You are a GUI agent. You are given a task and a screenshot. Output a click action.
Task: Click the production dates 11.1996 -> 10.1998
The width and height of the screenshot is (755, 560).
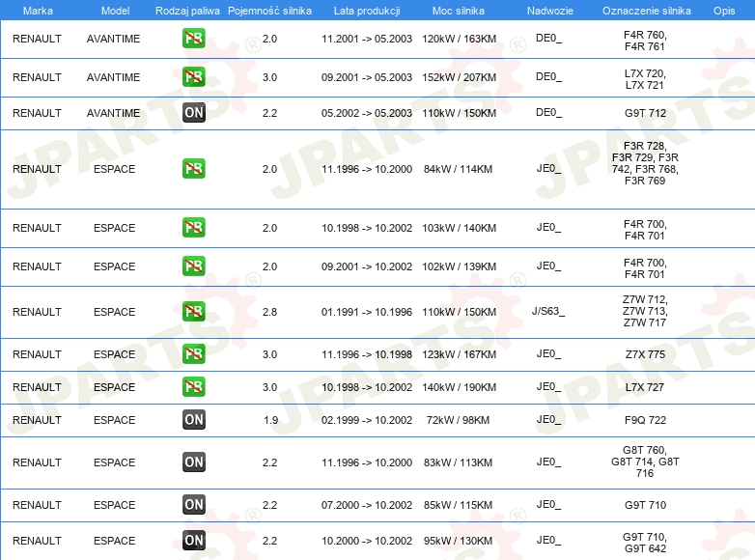pyautogui.click(x=367, y=354)
